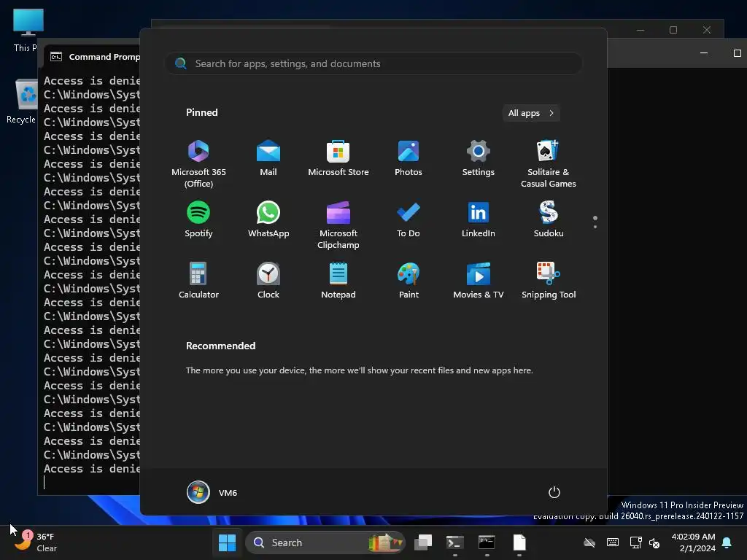
Task: Open the Clock app
Action: coord(268,281)
